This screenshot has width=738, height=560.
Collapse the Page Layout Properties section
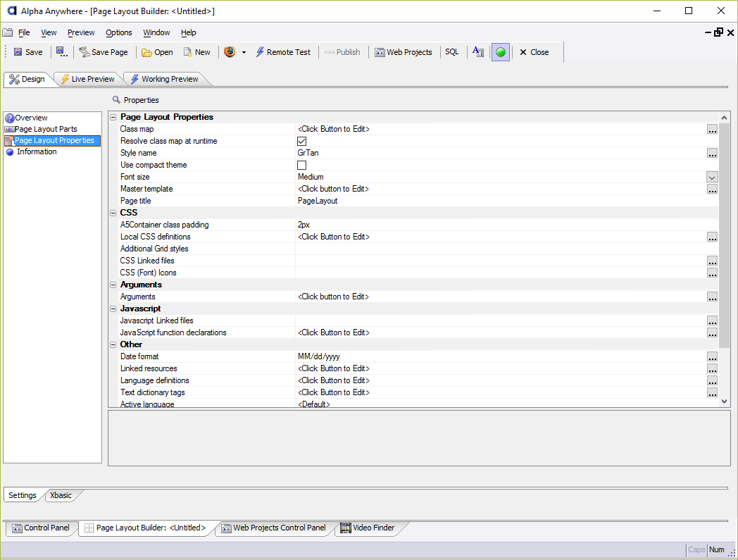(113, 117)
